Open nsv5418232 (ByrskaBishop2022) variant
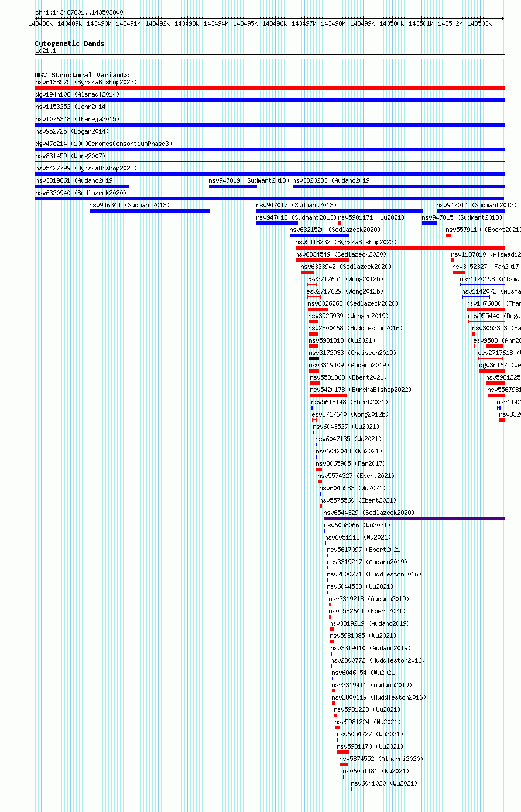This screenshot has width=521, height=812. 347,242
